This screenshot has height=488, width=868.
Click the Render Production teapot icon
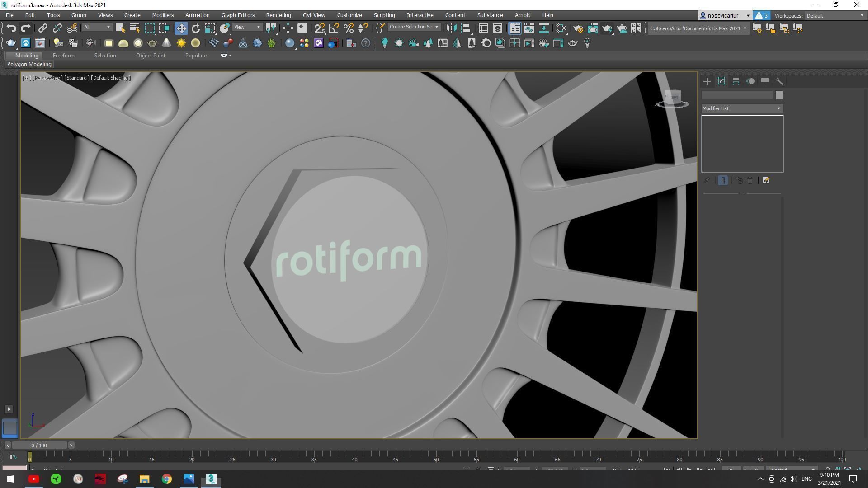click(x=607, y=28)
